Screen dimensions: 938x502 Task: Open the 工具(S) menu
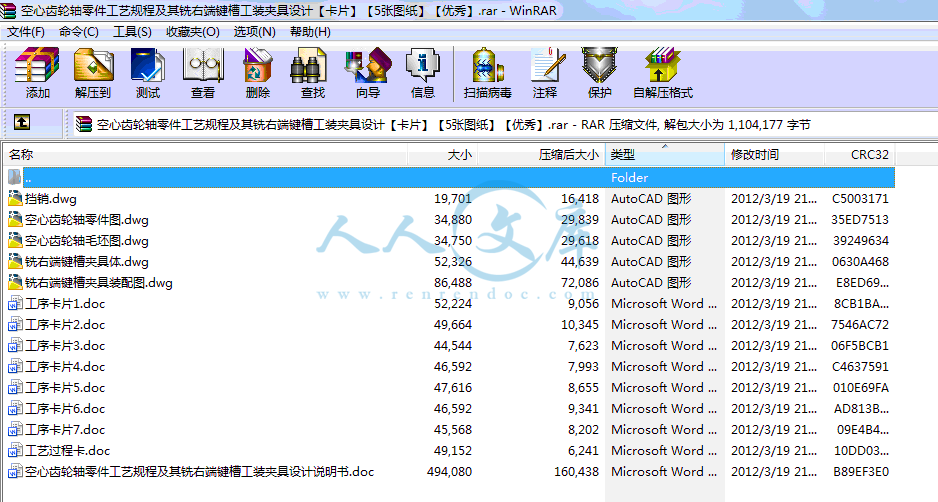132,32
